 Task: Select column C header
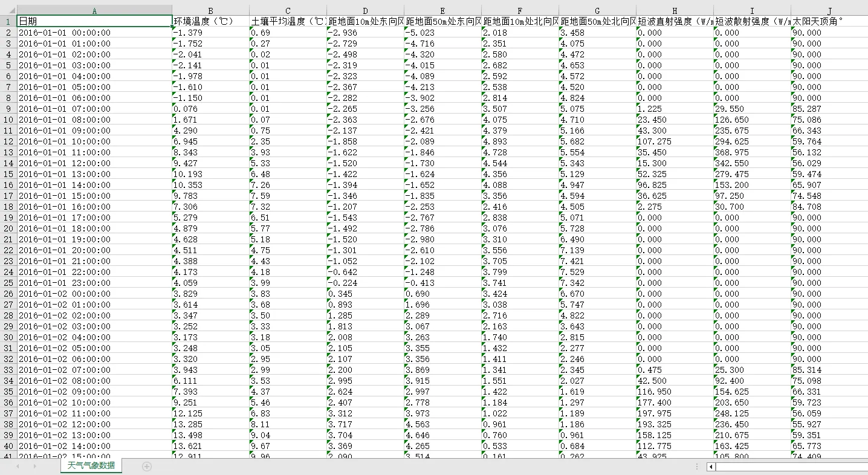(288, 10)
